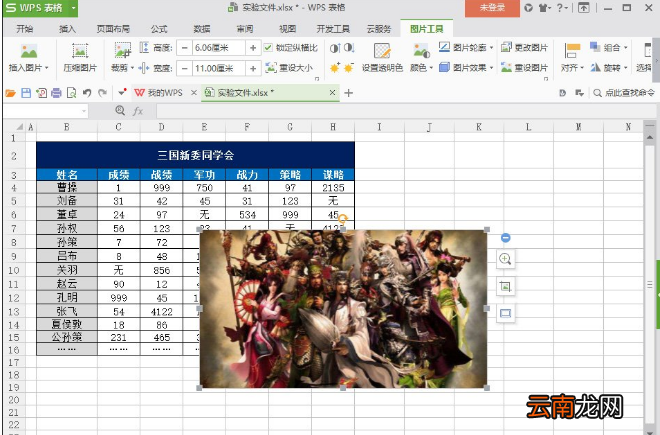Open the Data (数据) tab
Viewport: 660px width, 435px height.
[x=202, y=29]
